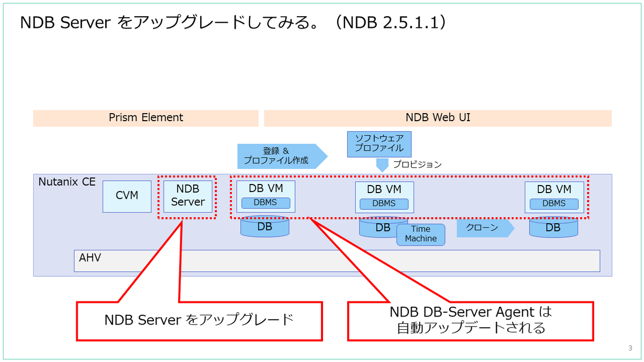Click the "NDB Server をアップグレード" callout text
The height and width of the screenshot is (362, 644).
tap(199, 321)
